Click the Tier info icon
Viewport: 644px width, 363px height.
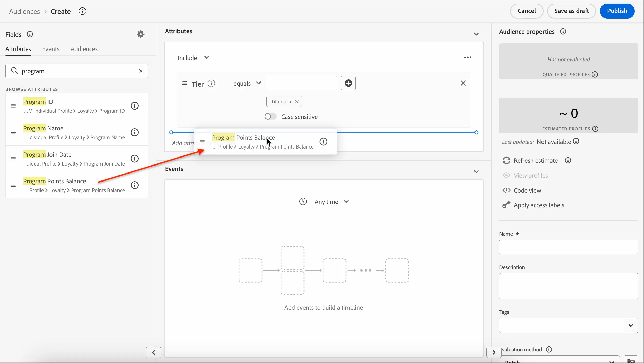point(211,84)
